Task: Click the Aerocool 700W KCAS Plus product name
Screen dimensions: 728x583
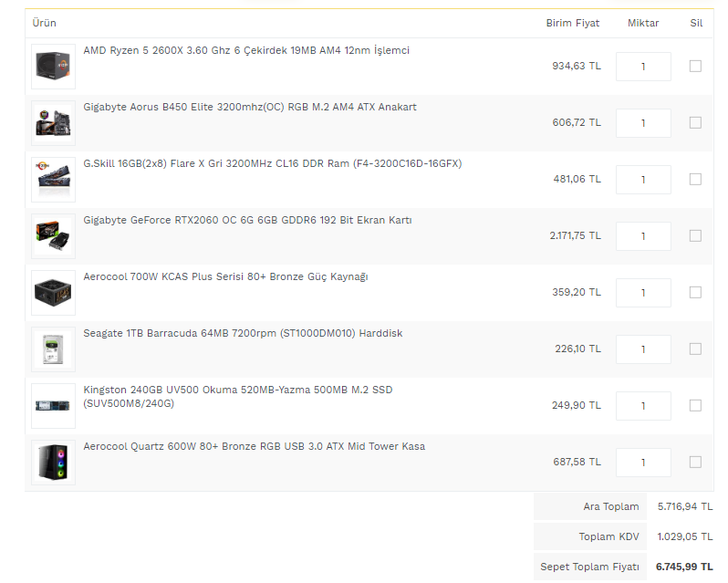Action: 225,277
